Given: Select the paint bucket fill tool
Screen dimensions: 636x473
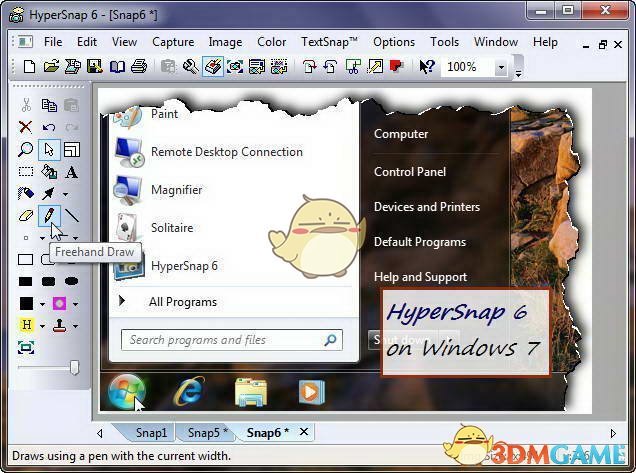Looking at the screenshot, I should tap(49, 172).
